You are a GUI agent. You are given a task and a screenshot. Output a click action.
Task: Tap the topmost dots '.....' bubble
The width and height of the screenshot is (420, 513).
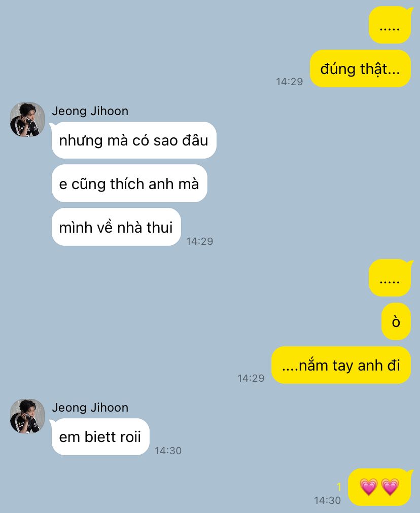click(390, 24)
